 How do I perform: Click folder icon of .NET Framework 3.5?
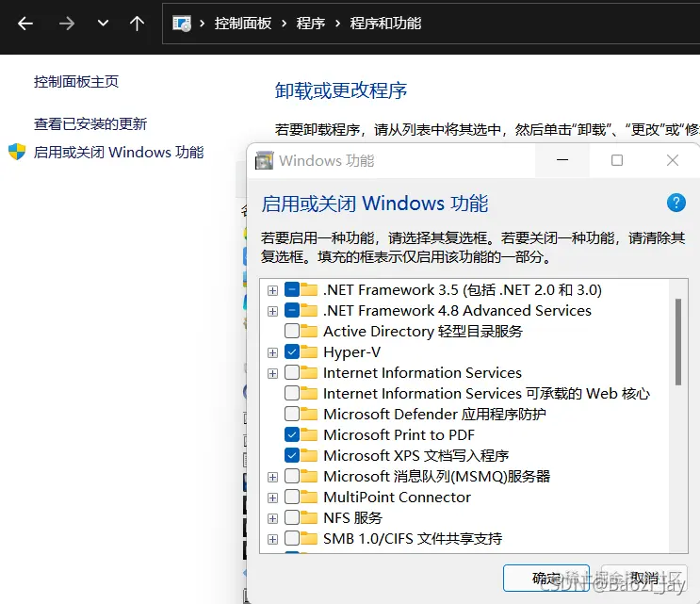pyautogui.click(x=309, y=289)
